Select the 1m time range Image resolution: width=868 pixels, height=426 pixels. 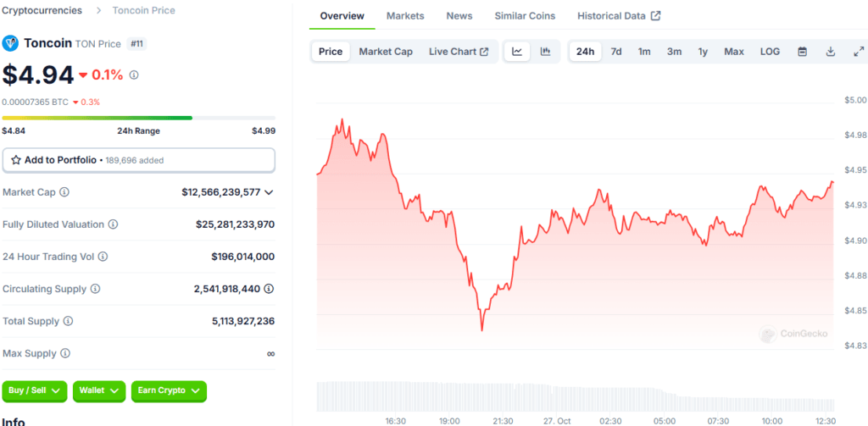click(644, 52)
